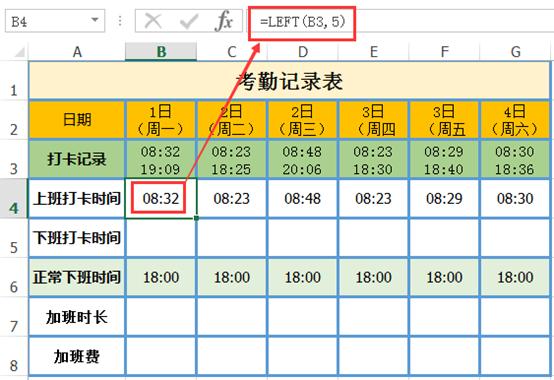This screenshot has width=554, height=380.
Task: Select row 2 header
Action: (x=14, y=120)
